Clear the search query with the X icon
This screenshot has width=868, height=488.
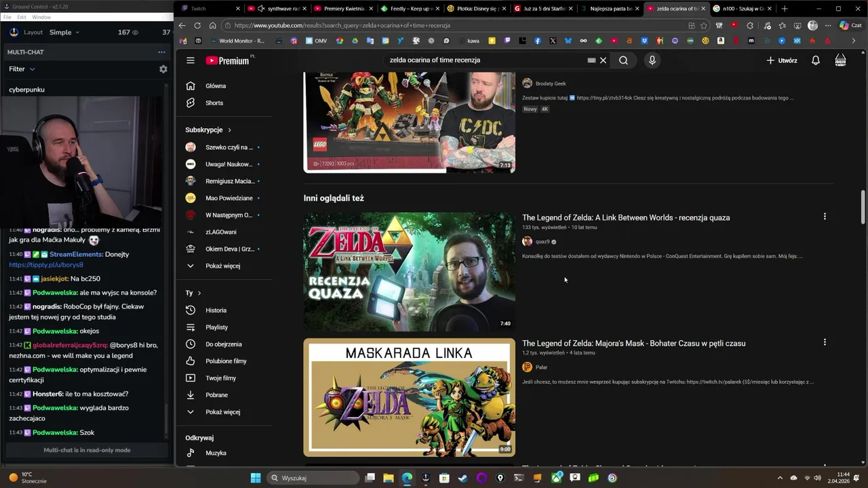[x=603, y=60]
